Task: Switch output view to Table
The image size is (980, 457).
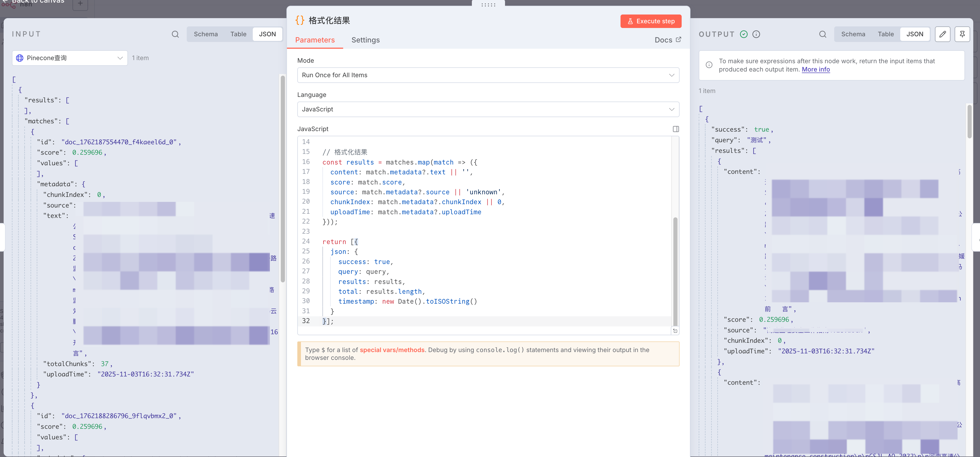Action: 885,34
